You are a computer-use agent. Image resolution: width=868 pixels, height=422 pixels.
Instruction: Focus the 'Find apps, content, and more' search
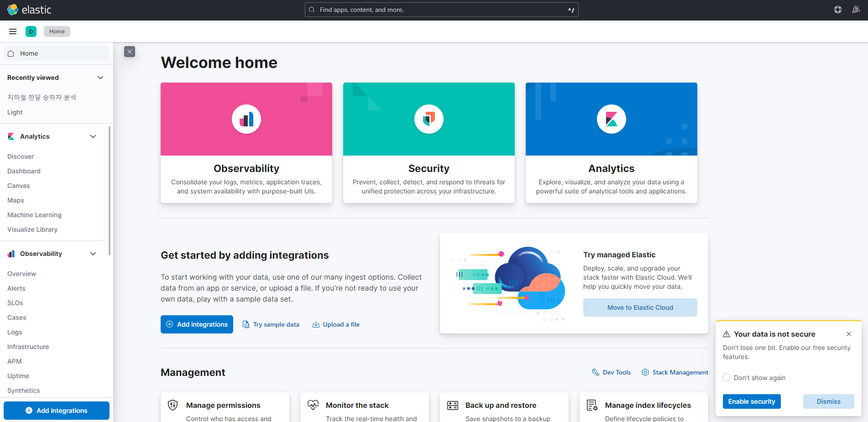click(x=442, y=10)
